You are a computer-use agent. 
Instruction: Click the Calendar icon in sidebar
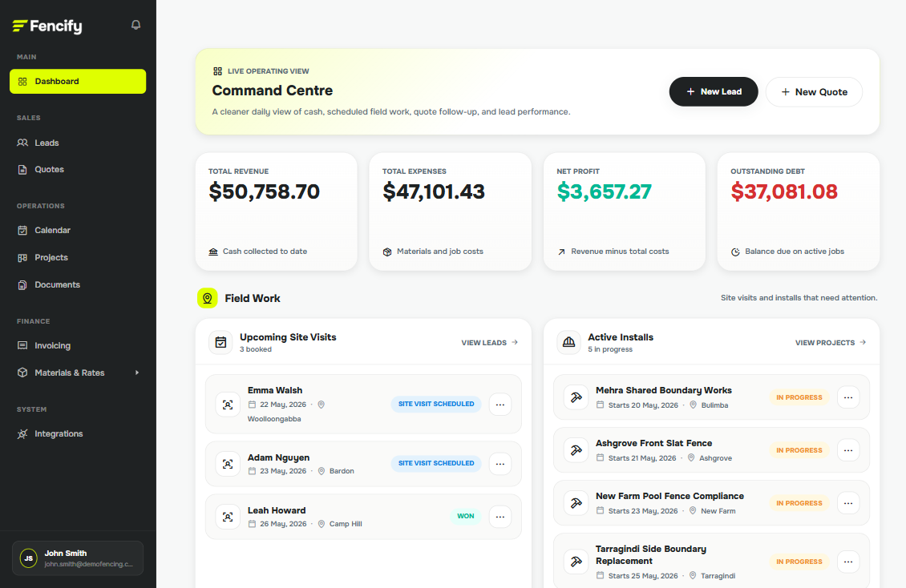tap(22, 230)
